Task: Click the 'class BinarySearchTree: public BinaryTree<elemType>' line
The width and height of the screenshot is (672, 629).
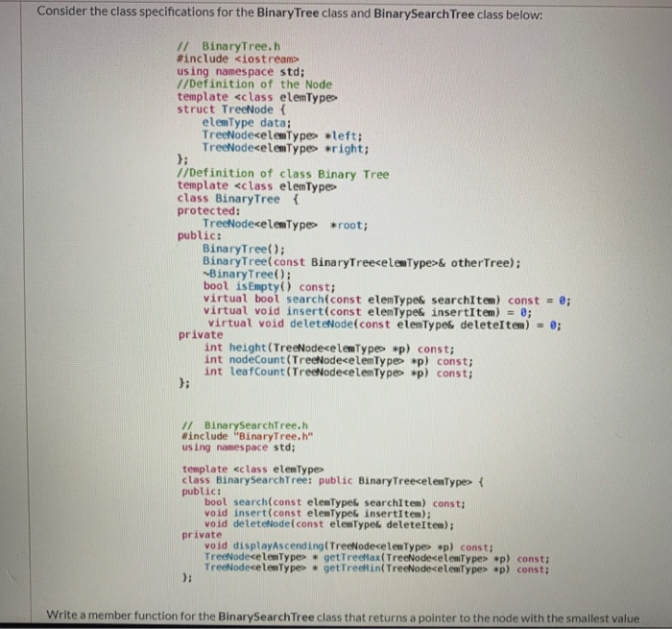Action: point(332,481)
